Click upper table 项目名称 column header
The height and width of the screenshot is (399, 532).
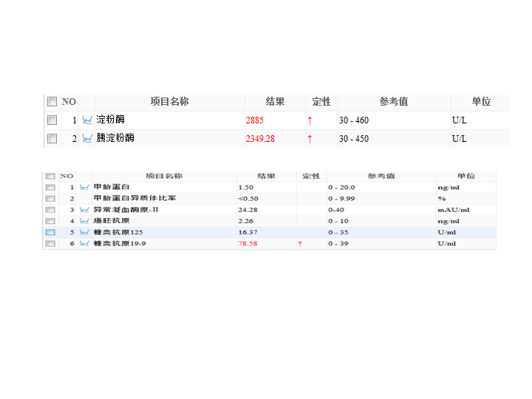[170, 101]
